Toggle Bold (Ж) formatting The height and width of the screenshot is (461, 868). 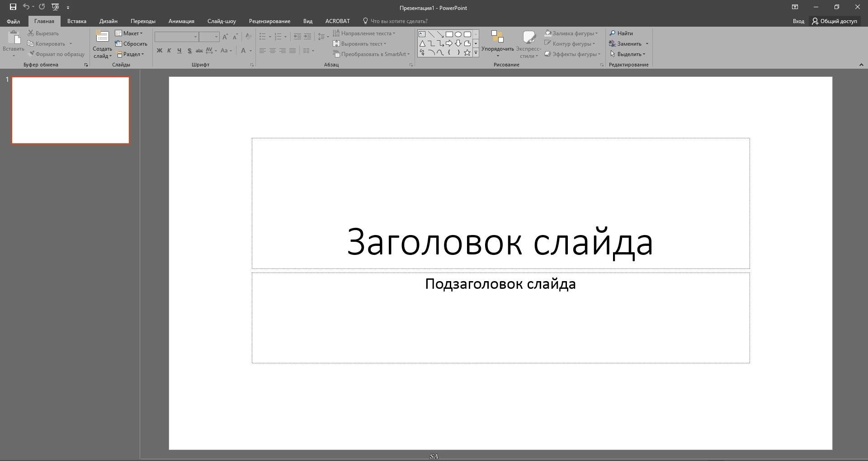(x=159, y=51)
